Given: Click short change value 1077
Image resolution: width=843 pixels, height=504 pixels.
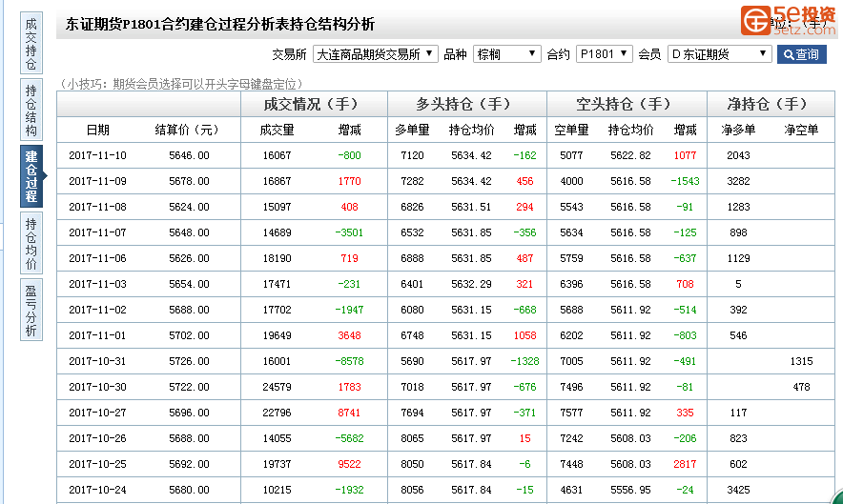Looking at the screenshot, I should tap(685, 155).
